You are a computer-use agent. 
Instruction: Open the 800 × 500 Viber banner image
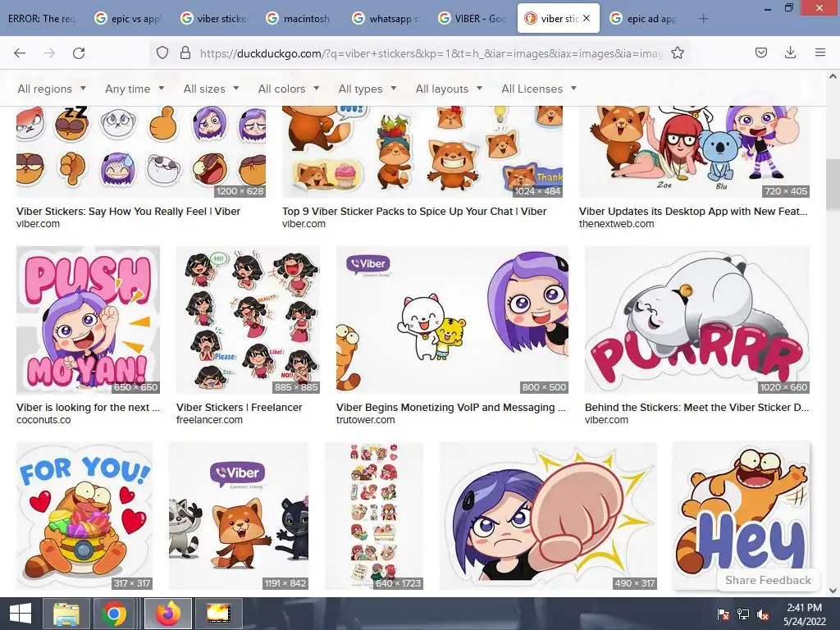452,320
